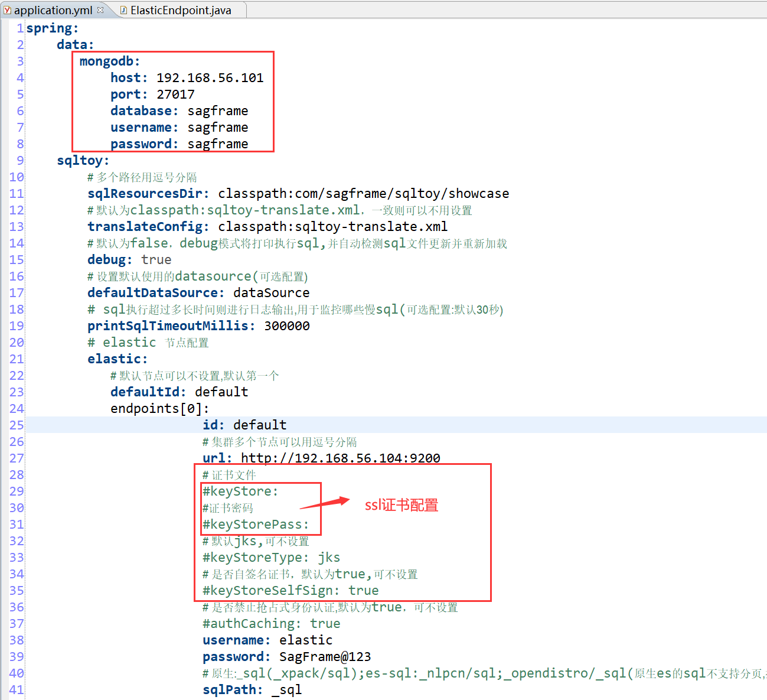This screenshot has height=700, width=767.
Task: Click the YAML file icon on application.yml tab
Action: pyautogui.click(x=7, y=10)
